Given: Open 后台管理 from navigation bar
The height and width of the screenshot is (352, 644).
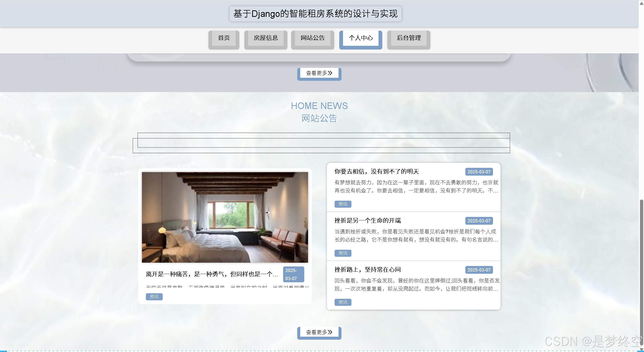Looking at the screenshot, I should [x=408, y=38].
